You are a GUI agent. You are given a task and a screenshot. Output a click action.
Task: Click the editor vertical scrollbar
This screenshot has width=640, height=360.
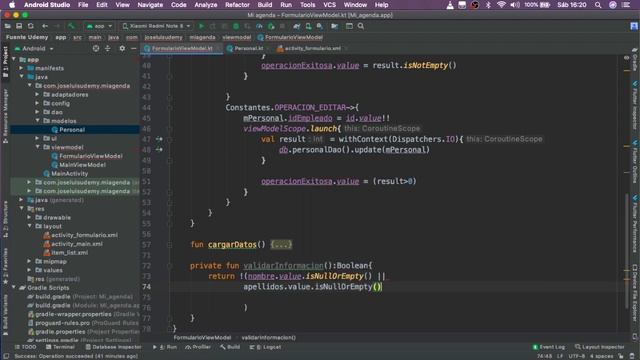coord(627,251)
